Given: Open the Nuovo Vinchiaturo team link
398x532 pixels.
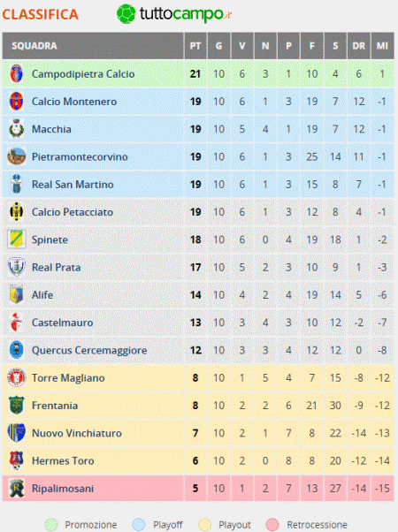Looking at the screenshot, I should click(77, 433).
